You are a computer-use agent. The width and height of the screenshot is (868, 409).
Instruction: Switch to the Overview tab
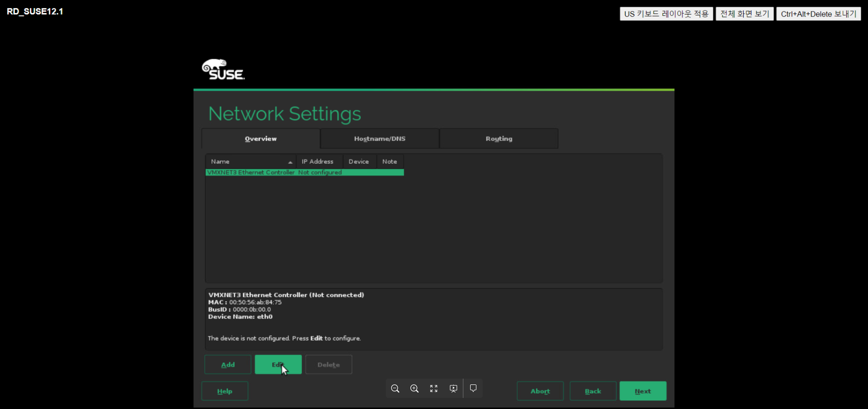(261, 138)
